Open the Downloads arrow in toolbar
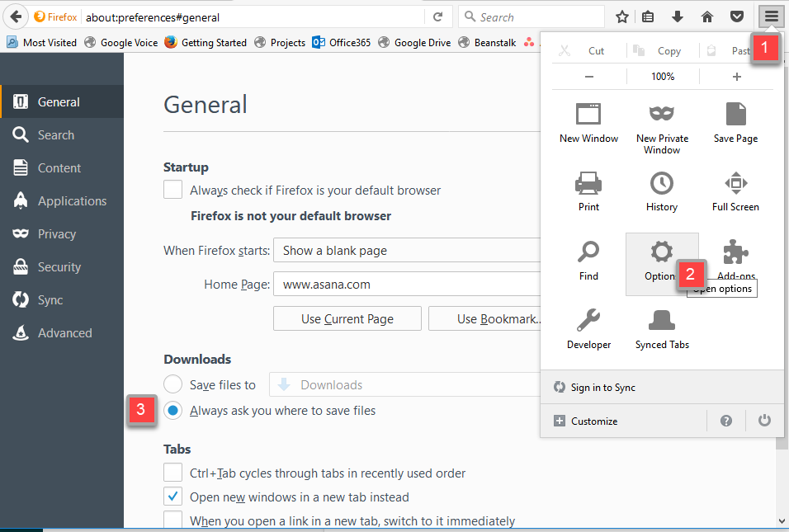The image size is (789, 532). point(678,16)
